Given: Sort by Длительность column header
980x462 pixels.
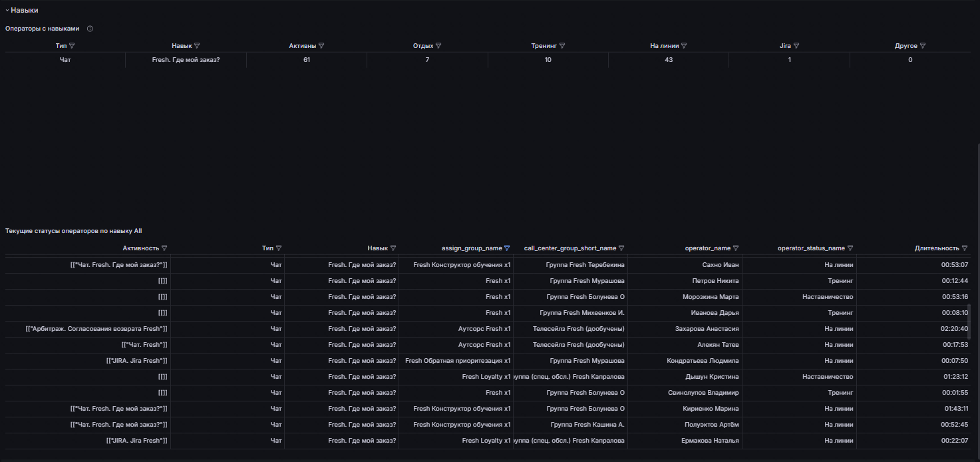Looking at the screenshot, I should coord(937,248).
